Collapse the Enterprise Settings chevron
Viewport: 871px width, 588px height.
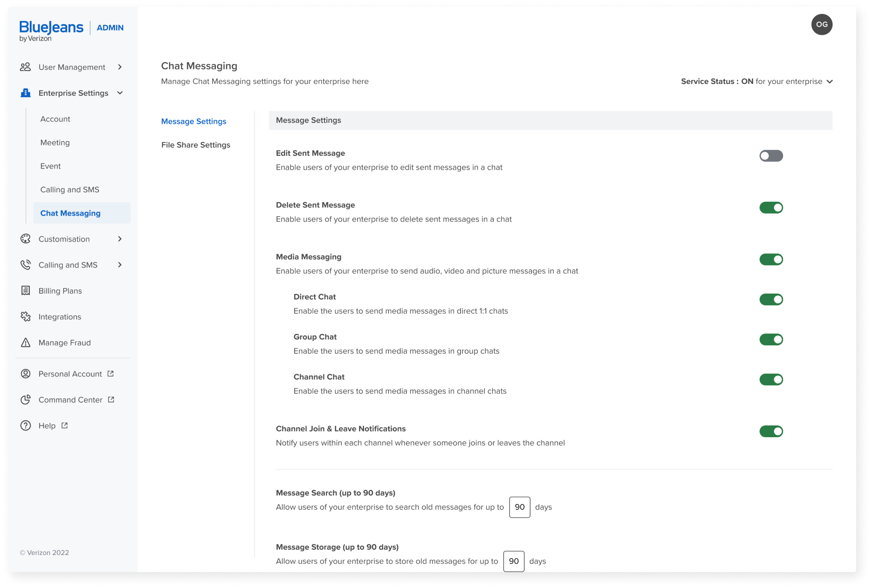coord(120,93)
